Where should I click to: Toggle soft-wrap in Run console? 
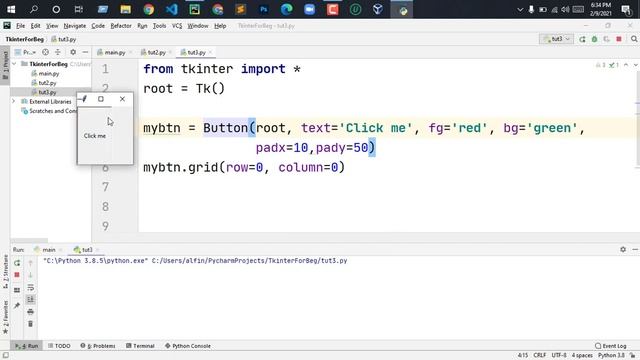point(31,287)
